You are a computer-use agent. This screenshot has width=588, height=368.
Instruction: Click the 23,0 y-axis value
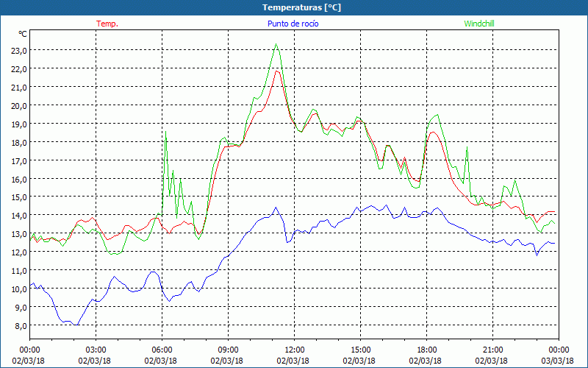[19, 50]
